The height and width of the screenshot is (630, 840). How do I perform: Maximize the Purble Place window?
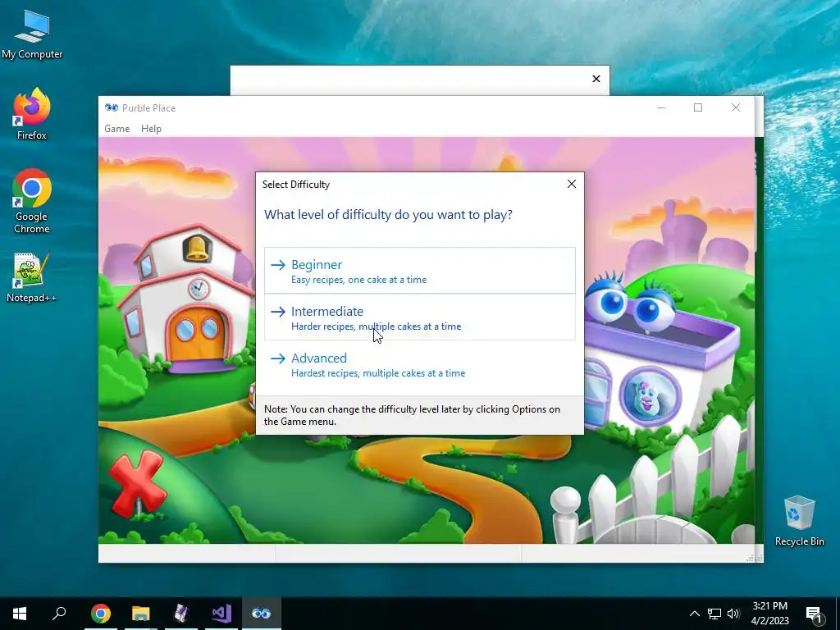tap(698, 107)
